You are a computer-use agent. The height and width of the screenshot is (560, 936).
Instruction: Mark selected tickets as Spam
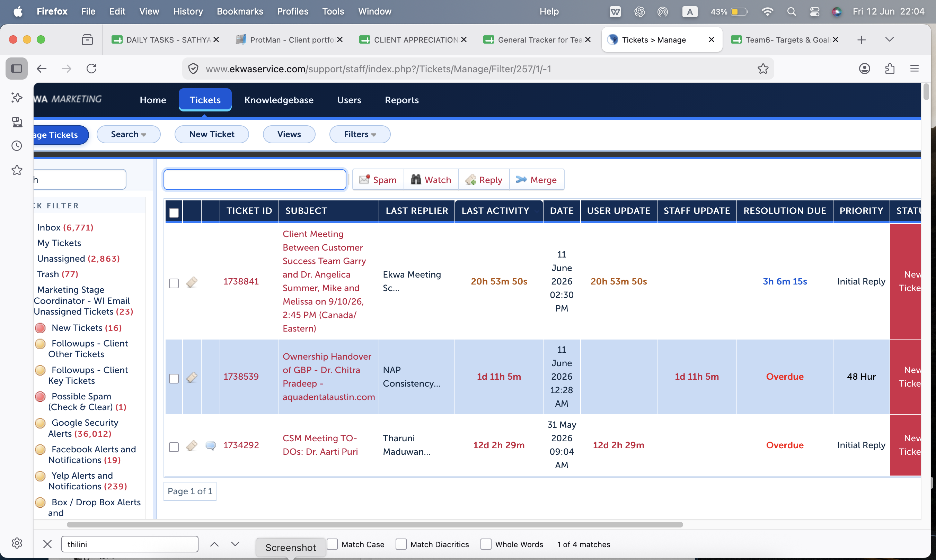[378, 180]
